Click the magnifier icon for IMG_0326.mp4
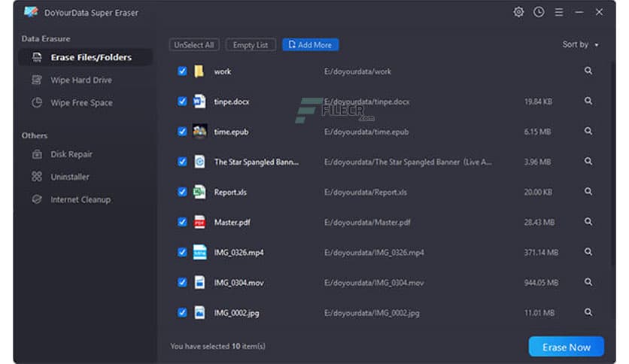This screenshot has width=629, height=364. [x=588, y=252]
